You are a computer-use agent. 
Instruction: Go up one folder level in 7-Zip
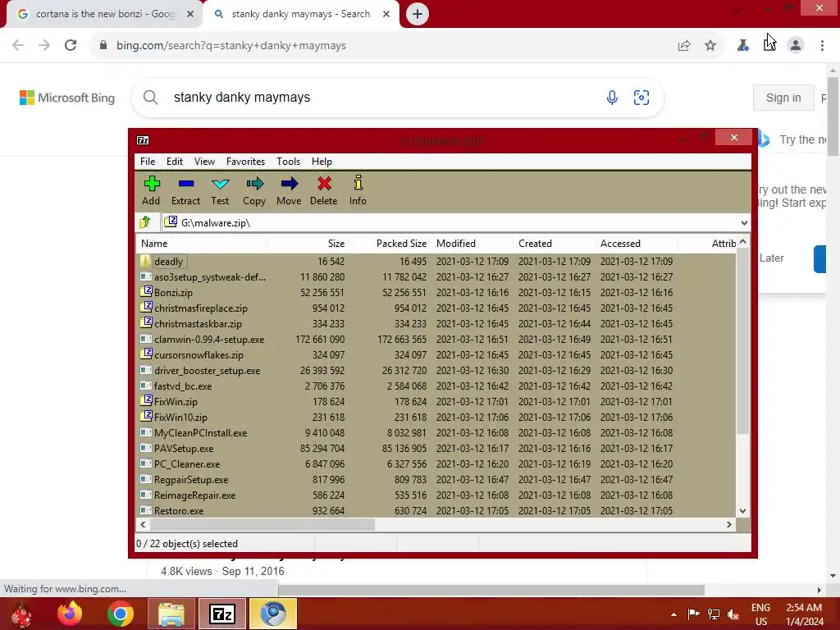[x=145, y=221]
